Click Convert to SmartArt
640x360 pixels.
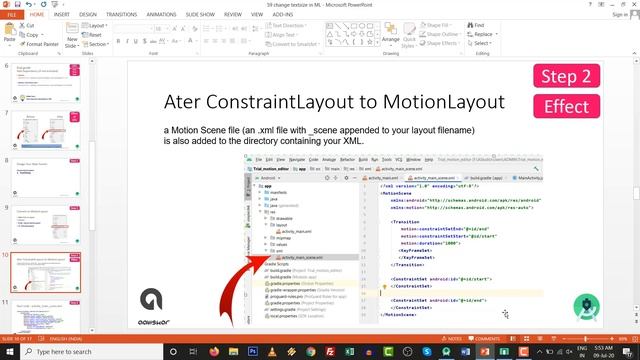pos(292,44)
